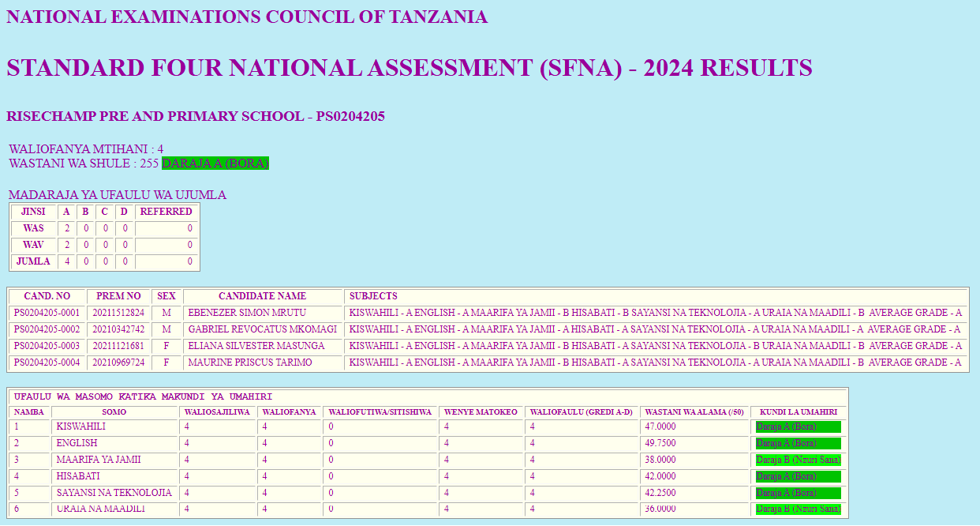Click the National Examinations Council of Tanzania heading

[247, 17]
